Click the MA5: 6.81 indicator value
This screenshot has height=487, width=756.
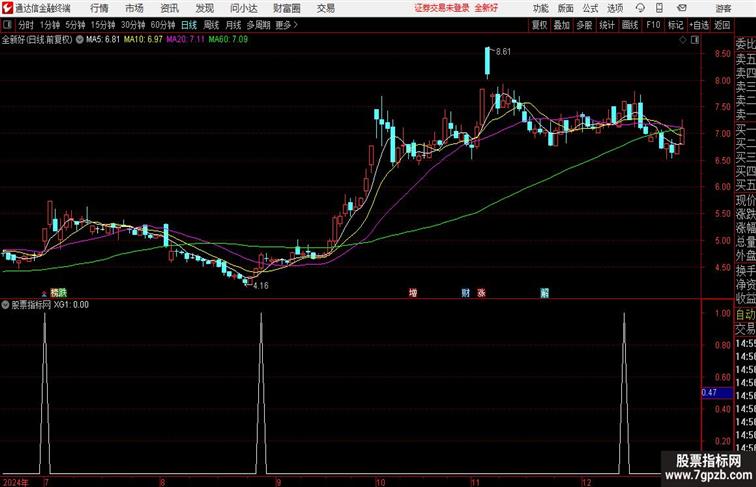pos(103,40)
